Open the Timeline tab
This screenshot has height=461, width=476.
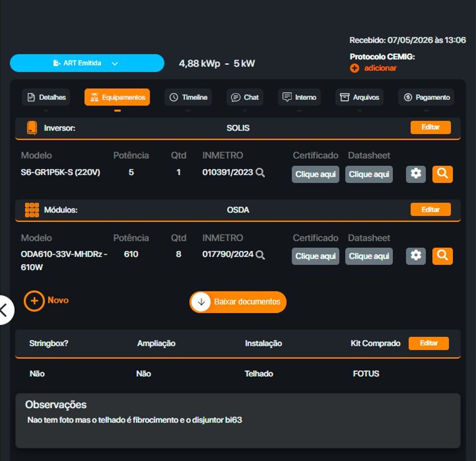(x=188, y=97)
